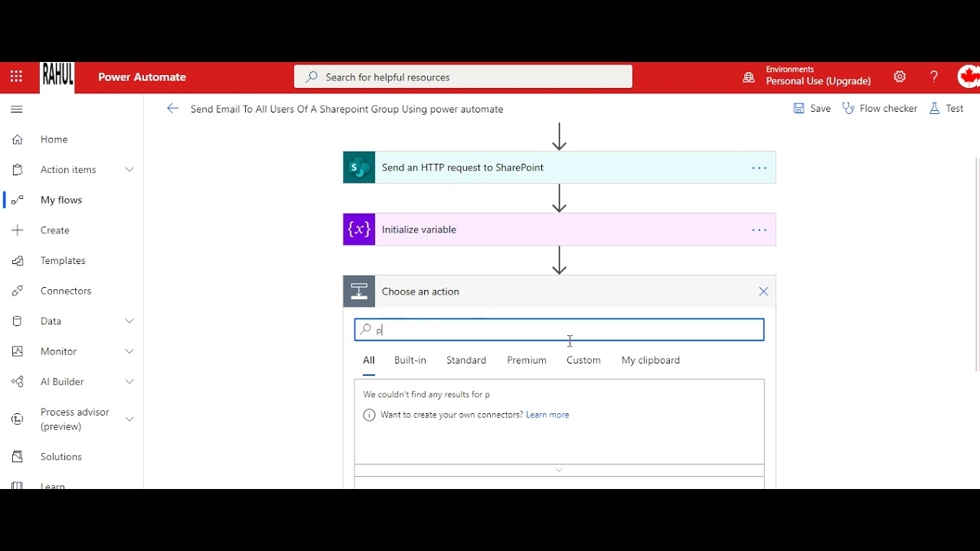Click the My flows icon
The image size is (980, 551).
pos(18,200)
